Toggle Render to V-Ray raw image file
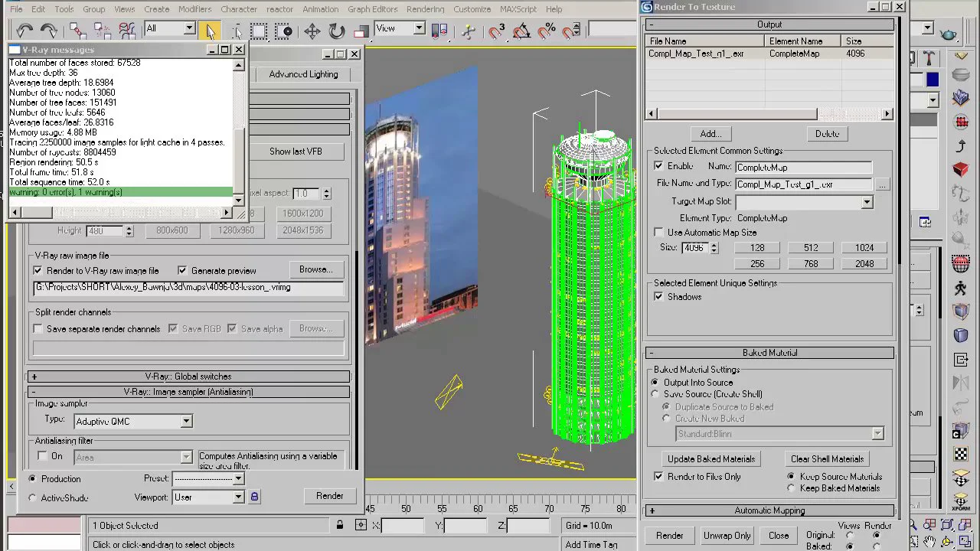This screenshot has height=551, width=980. pyautogui.click(x=38, y=271)
